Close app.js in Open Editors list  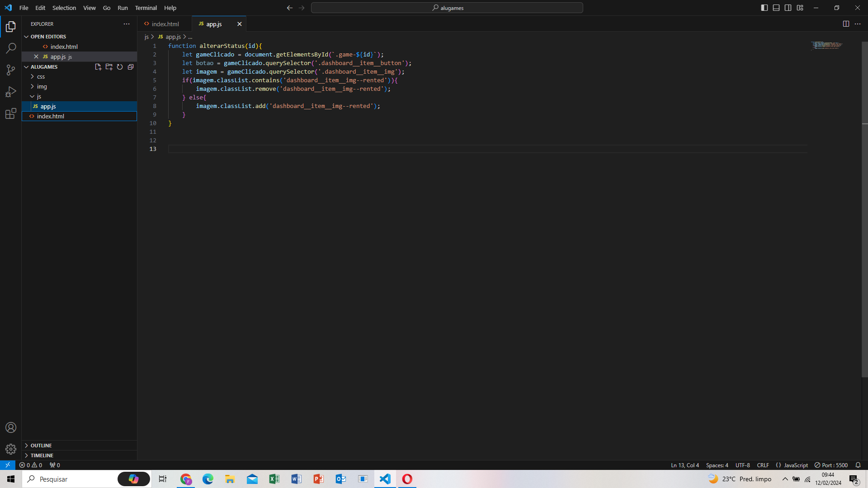[36, 56]
